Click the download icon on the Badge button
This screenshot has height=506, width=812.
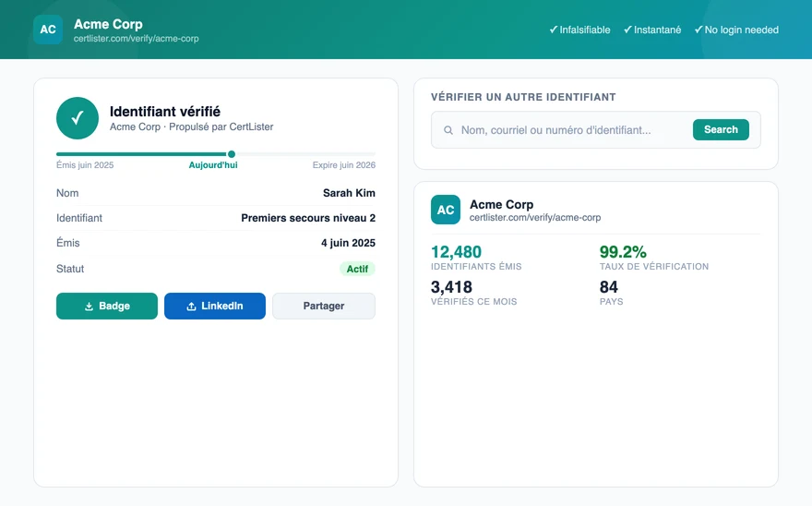89,307
